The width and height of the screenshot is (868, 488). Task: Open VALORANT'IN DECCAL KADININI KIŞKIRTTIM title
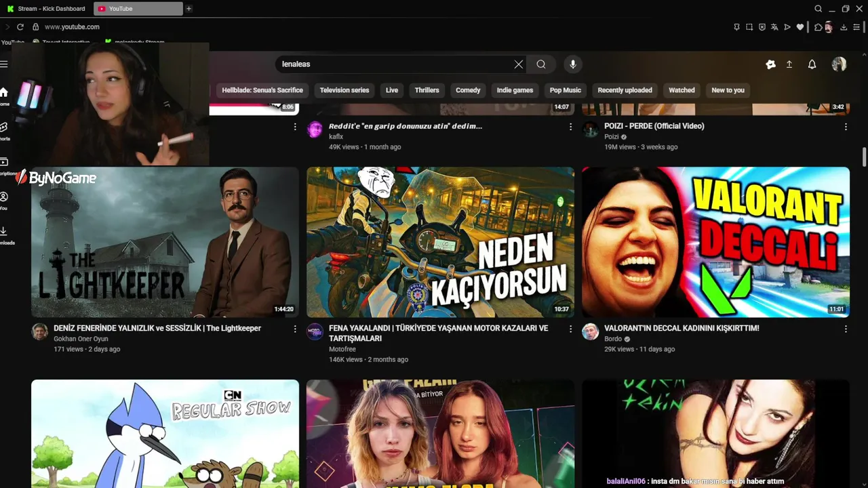pos(682,328)
